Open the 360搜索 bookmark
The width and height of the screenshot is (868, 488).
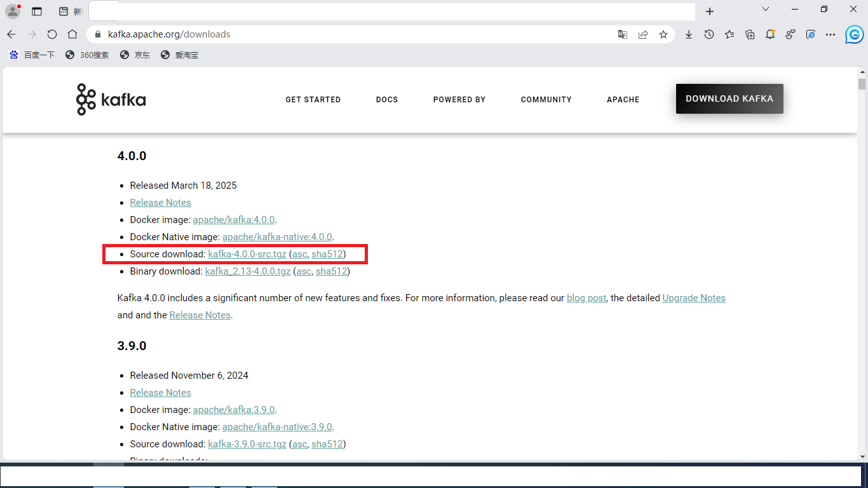click(x=87, y=55)
